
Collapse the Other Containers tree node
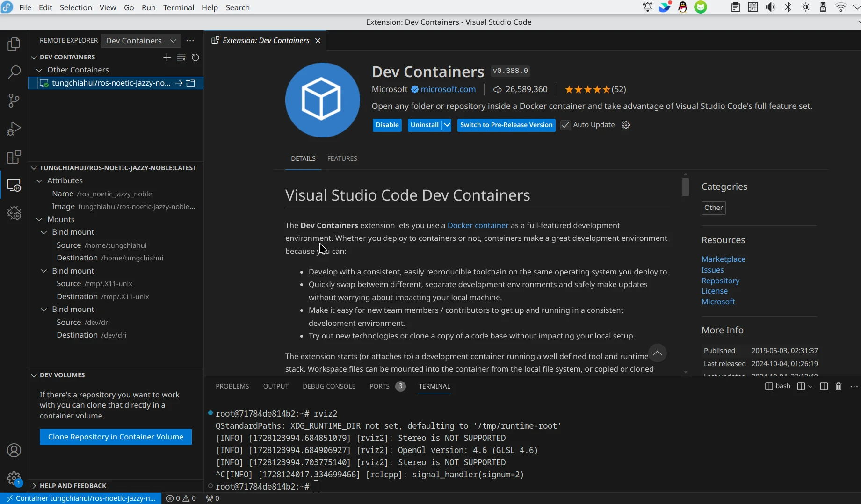(39, 70)
